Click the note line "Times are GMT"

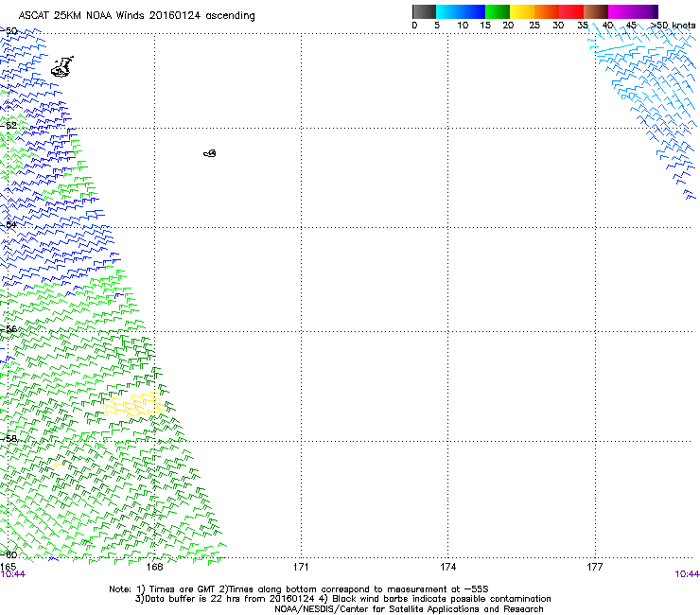click(183, 589)
